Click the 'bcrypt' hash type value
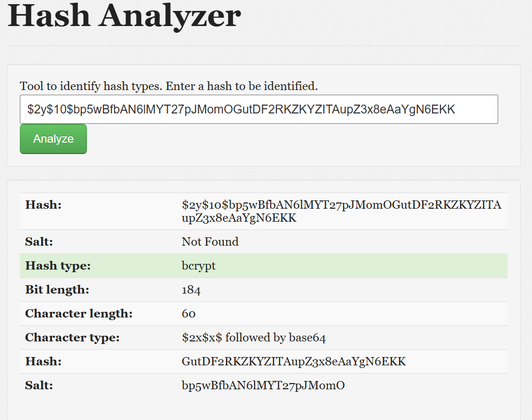 click(x=198, y=265)
